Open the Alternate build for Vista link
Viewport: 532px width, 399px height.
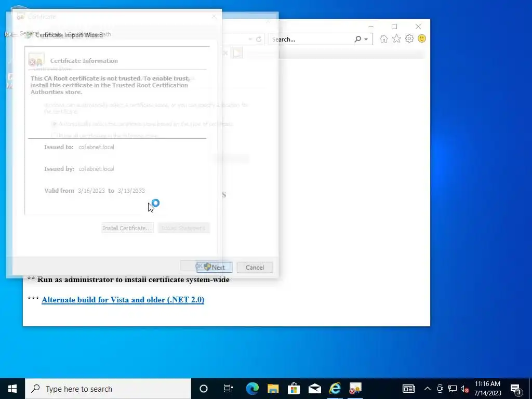click(x=123, y=300)
